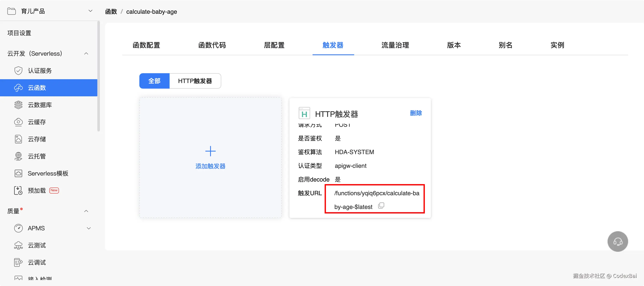The height and width of the screenshot is (286, 644).
Task: Click the 云数据库 layers icon
Action: tap(18, 105)
